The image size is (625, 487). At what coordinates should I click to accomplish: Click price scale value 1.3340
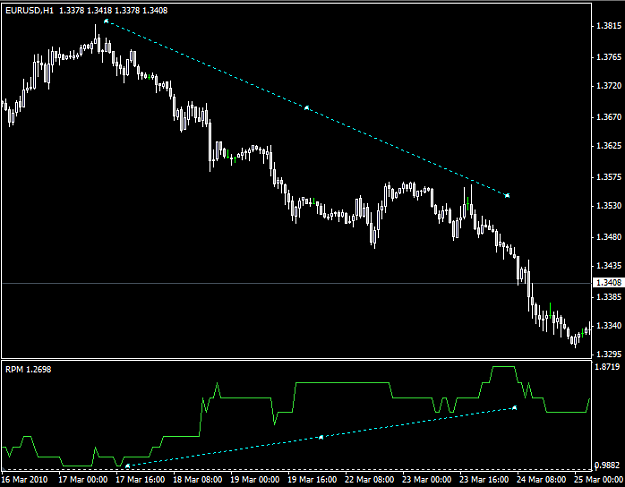pyautogui.click(x=609, y=326)
